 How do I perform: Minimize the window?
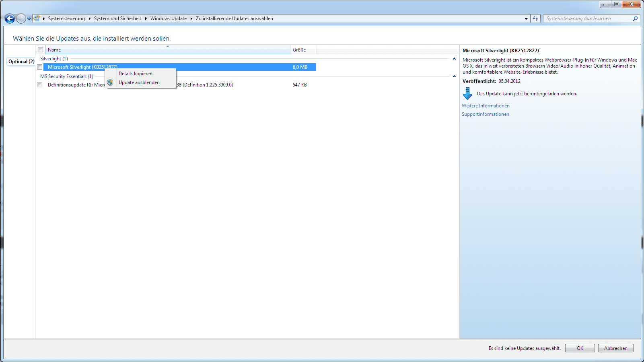tap(606, 4)
